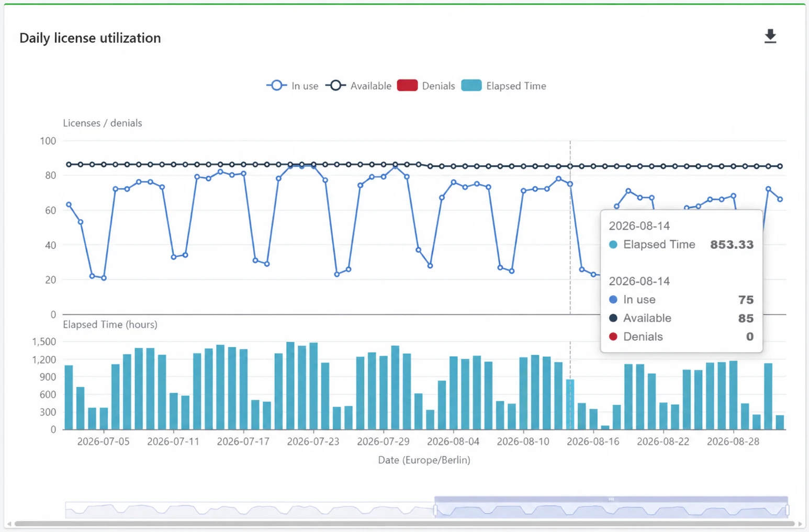Click the zoom slider's top grip bar

click(x=611, y=499)
